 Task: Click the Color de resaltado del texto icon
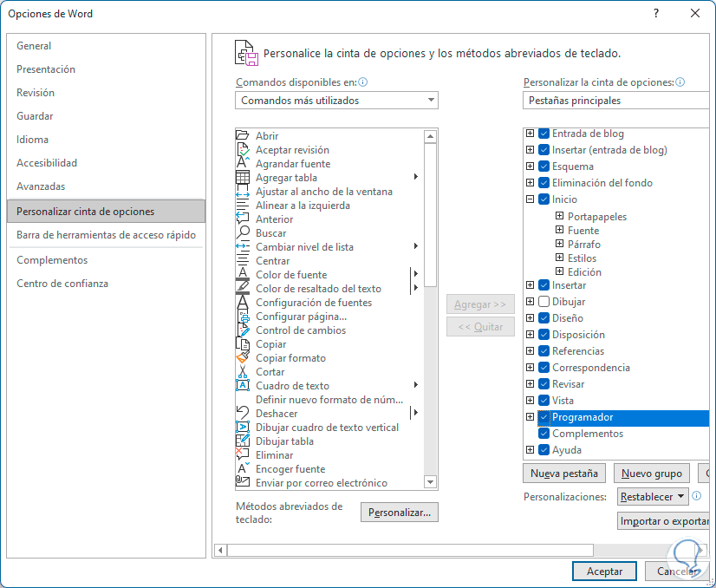tap(243, 288)
